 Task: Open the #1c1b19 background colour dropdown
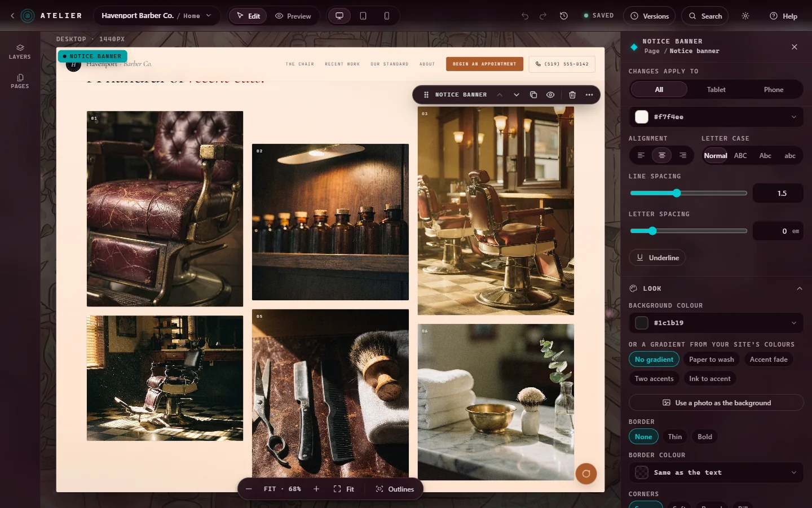(716, 323)
